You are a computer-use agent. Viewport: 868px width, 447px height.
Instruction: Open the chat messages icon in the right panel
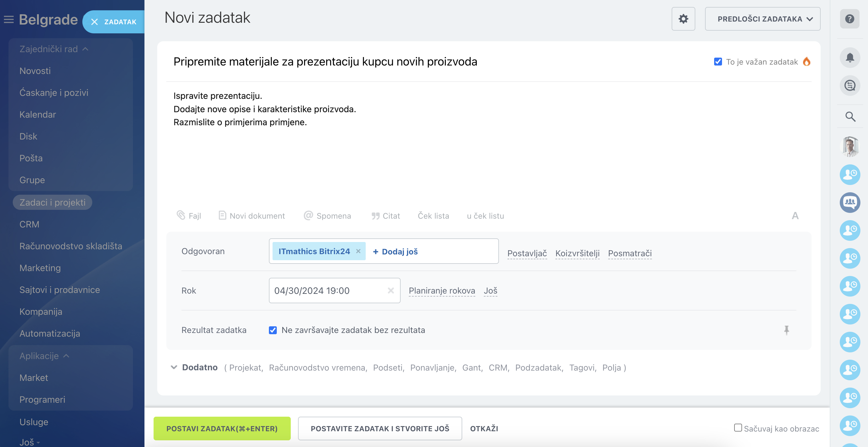(x=850, y=86)
